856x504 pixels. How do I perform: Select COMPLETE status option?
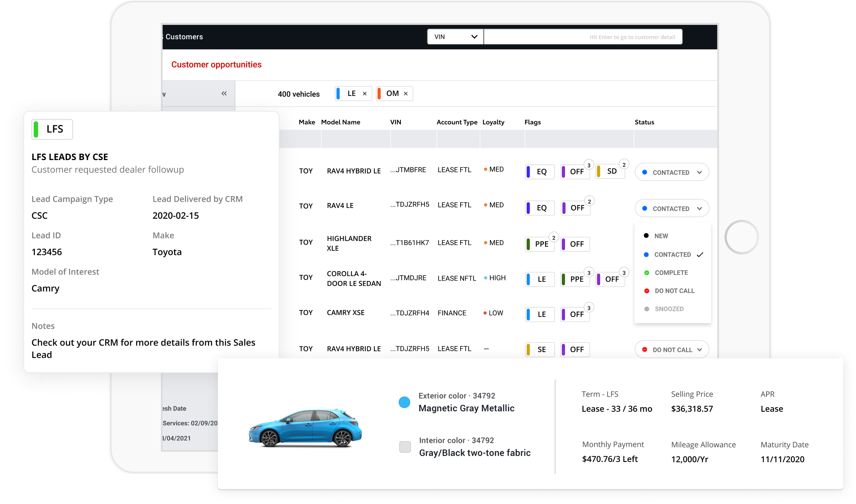pos(671,273)
